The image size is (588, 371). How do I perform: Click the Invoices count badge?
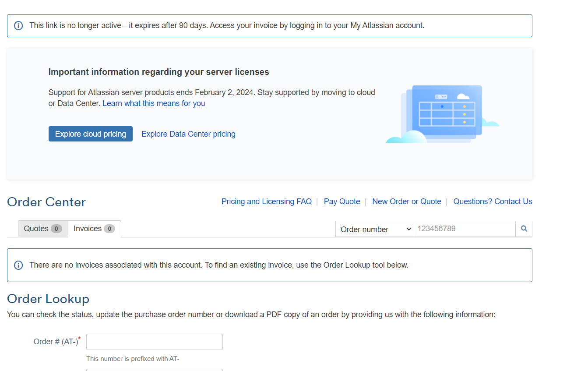click(x=109, y=229)
